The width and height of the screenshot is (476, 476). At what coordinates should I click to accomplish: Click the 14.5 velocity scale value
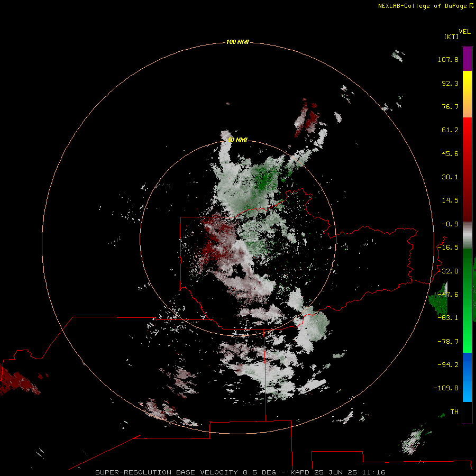tap(450, 200)
